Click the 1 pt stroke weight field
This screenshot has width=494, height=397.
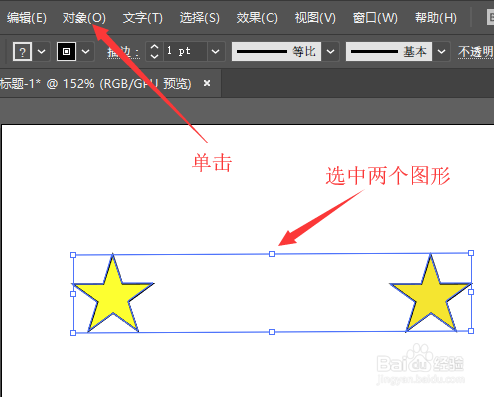click(x=185, y=51)
